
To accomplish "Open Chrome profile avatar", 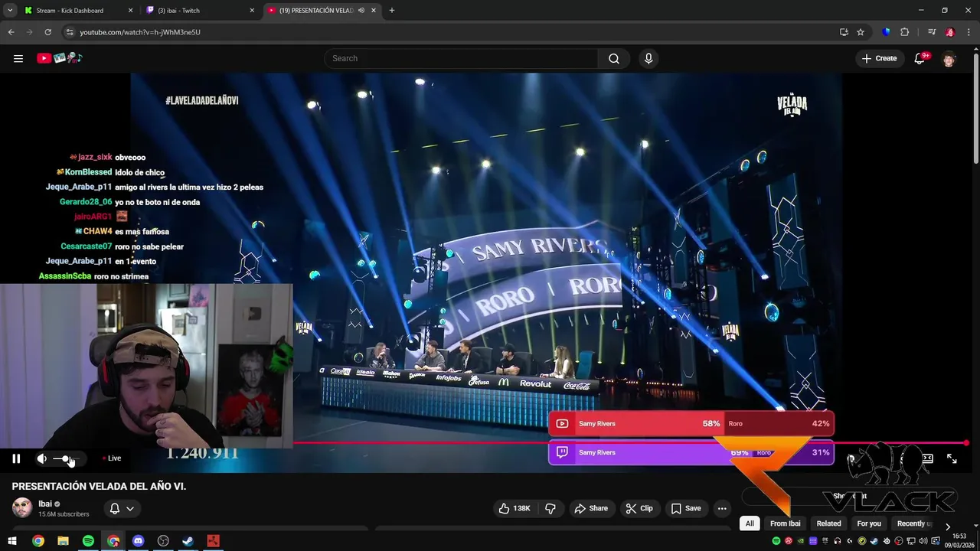I will point(950,32).
